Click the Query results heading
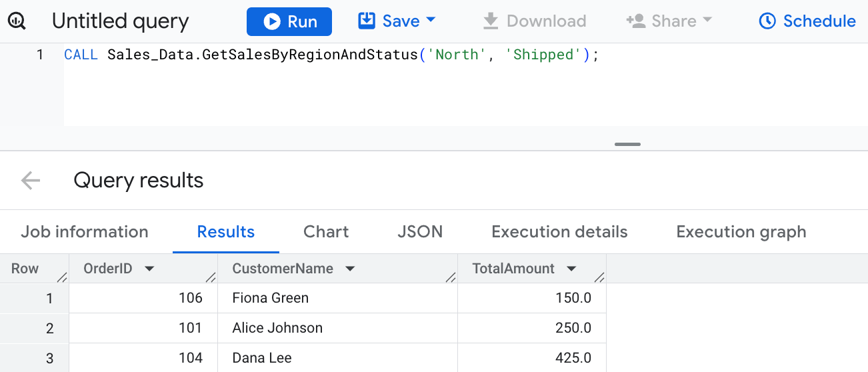 [x=139, y=180]
